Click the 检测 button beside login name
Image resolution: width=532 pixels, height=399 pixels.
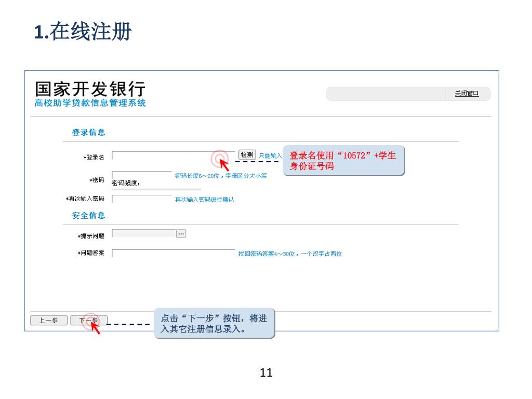point(247,155)
